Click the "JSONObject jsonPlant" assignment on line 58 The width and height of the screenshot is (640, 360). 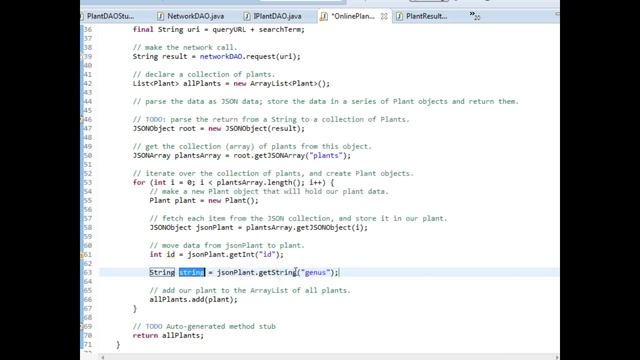pos(258,228)
